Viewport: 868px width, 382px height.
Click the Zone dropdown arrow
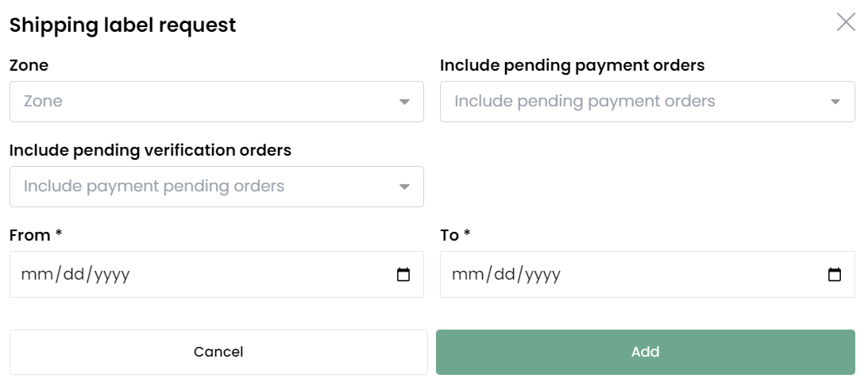point(405,102)
